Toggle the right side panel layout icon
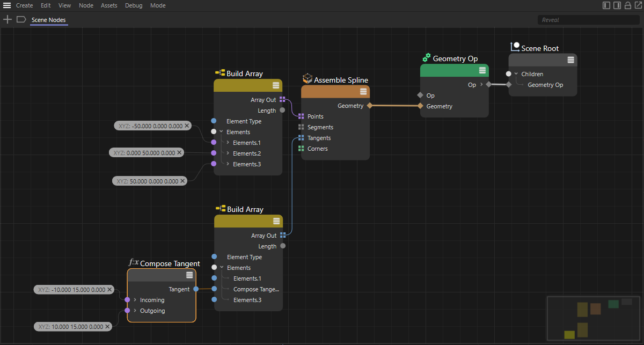 (617, 5)
